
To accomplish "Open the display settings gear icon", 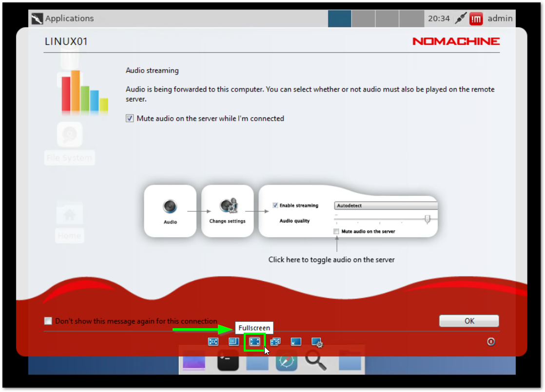I will point(317,343).
